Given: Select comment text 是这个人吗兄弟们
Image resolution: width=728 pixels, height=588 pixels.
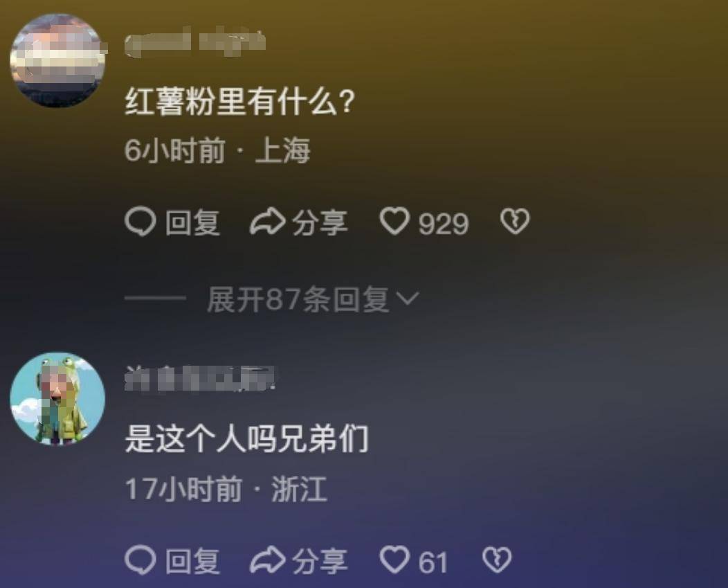Looking at the screenshot, I should tap(247, 438).
